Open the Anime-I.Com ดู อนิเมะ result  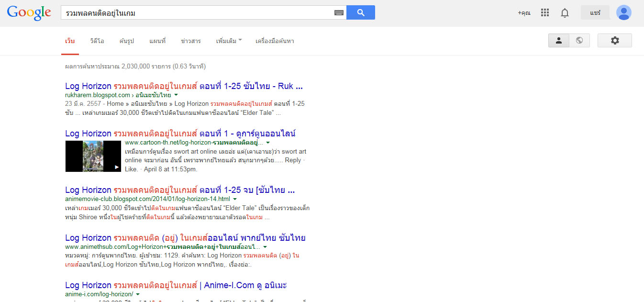click(x=176, y=286)
